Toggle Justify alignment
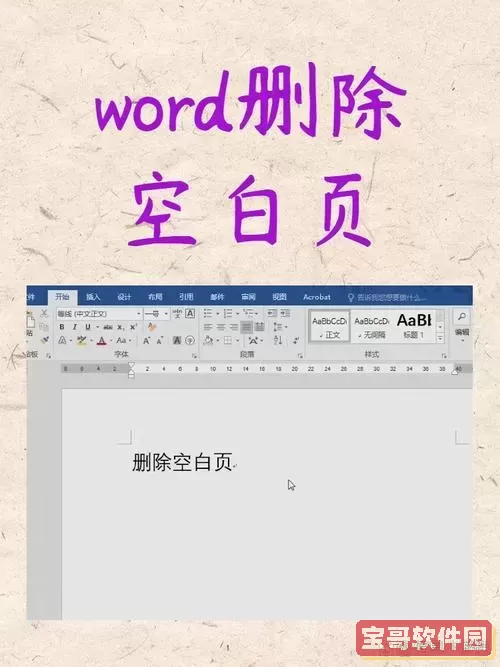The height and width of the screenshot is (667, 500). [246, 327]
